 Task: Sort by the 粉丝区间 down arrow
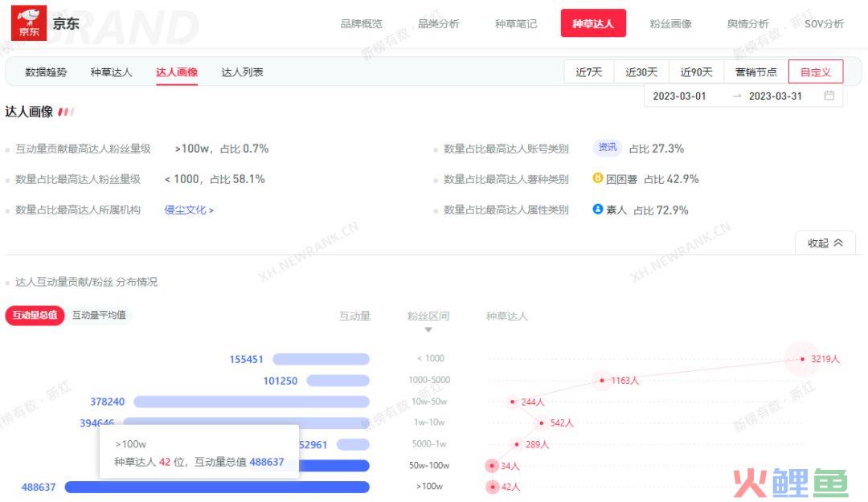[x=428, y=330]
